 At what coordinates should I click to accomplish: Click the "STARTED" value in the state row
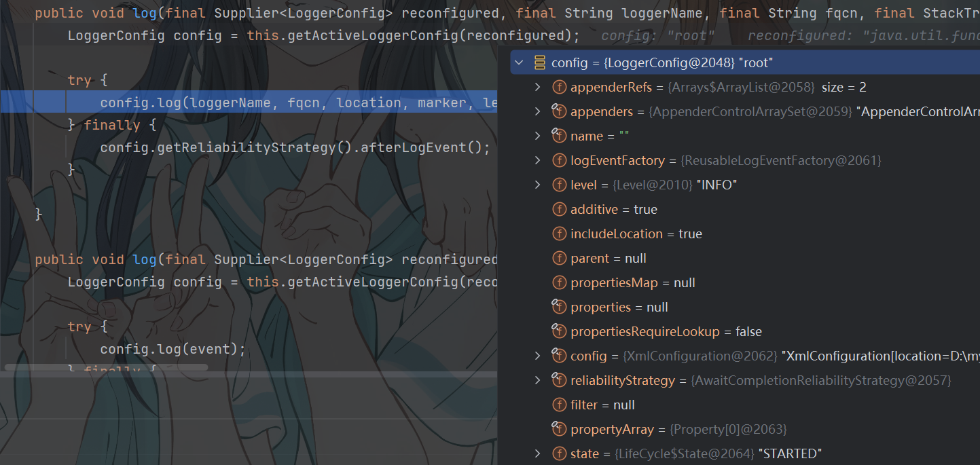[790, 454]
